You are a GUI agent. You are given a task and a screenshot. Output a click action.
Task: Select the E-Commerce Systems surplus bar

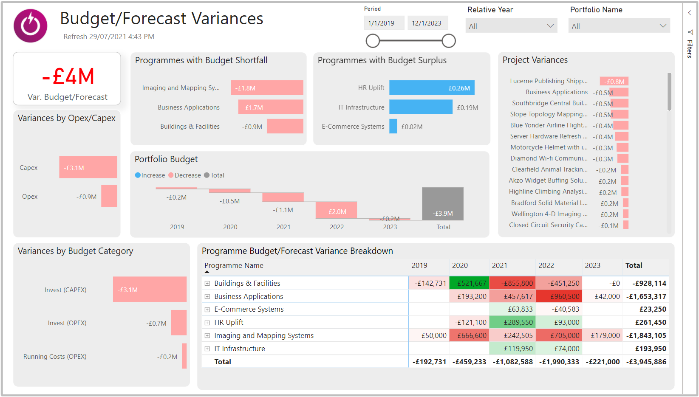(393, 126)
